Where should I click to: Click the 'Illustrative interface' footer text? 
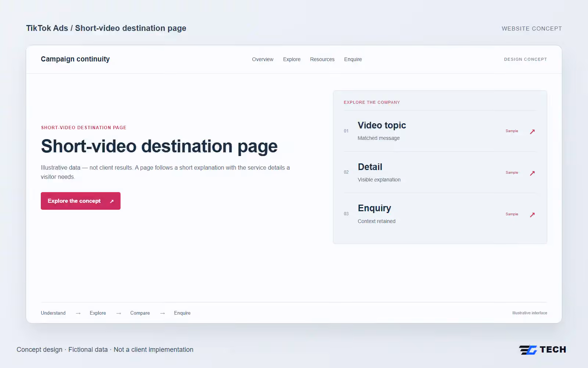click(x=530, y=313)
